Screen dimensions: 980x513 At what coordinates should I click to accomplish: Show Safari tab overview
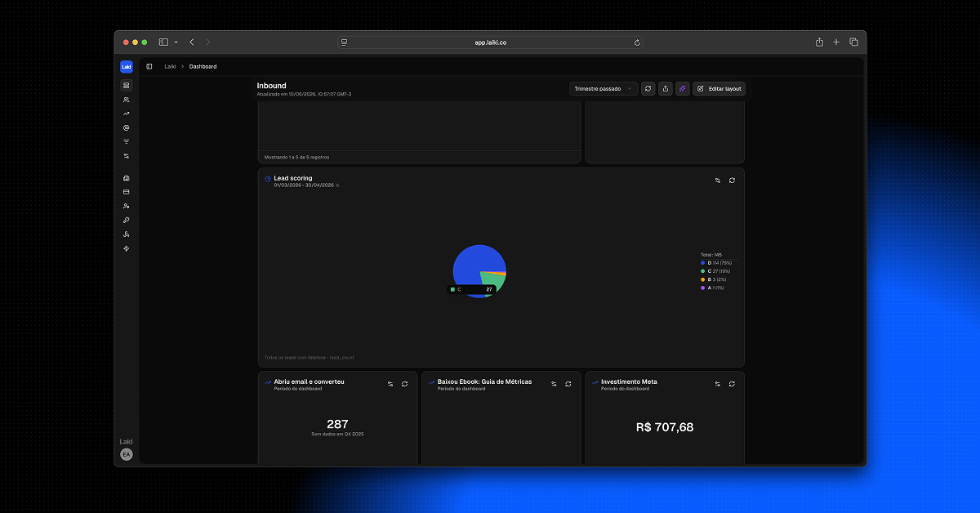[853, 42]
